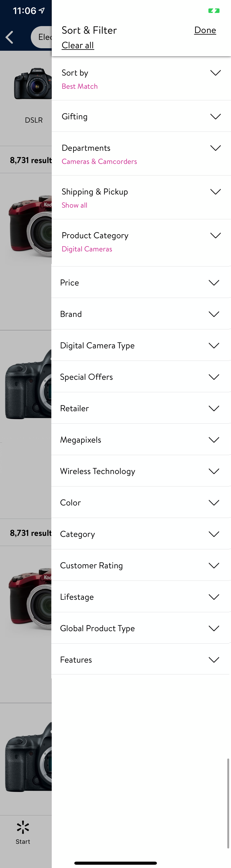Tap the back arrow chevron
The height and width of the screenshot is (868, 231).
(x=9, y=37)
